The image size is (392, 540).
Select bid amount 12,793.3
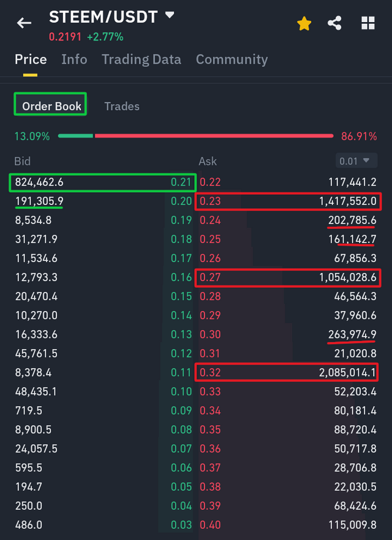[x=36, y=277]
